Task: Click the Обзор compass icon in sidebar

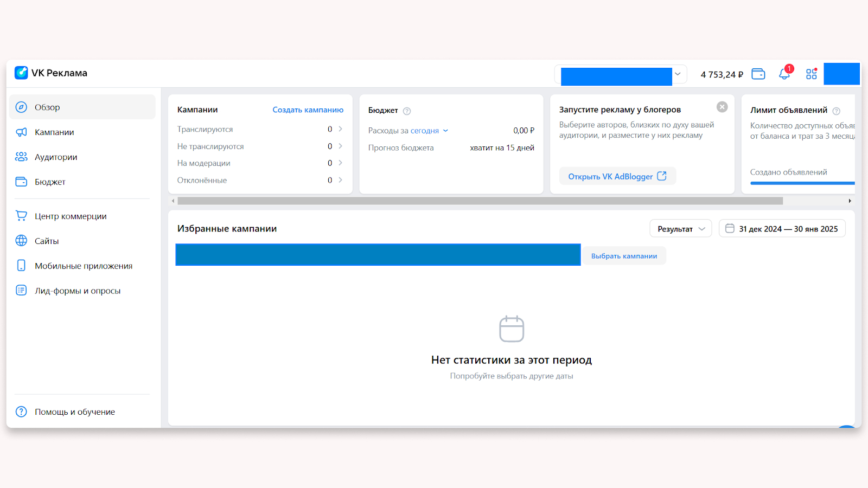Action: pos(21,107)
